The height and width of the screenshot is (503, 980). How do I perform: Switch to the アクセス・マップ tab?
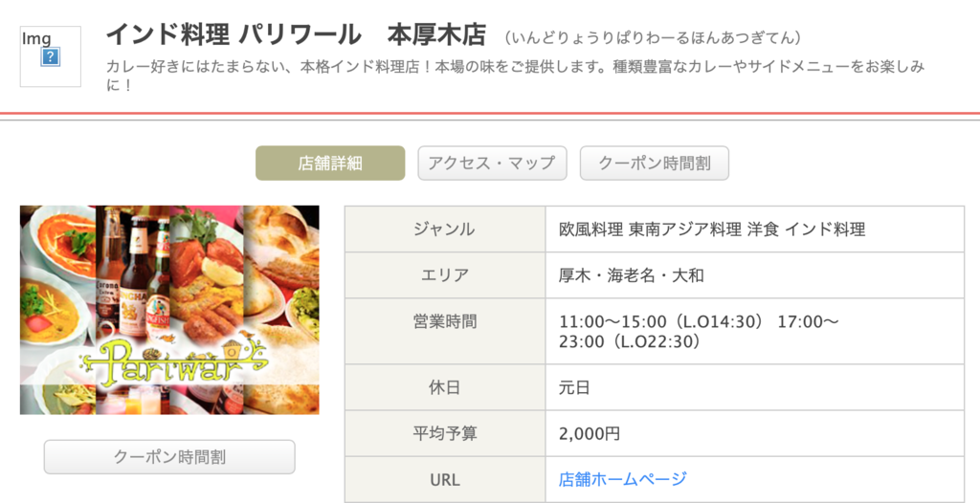tap(492, 164)
